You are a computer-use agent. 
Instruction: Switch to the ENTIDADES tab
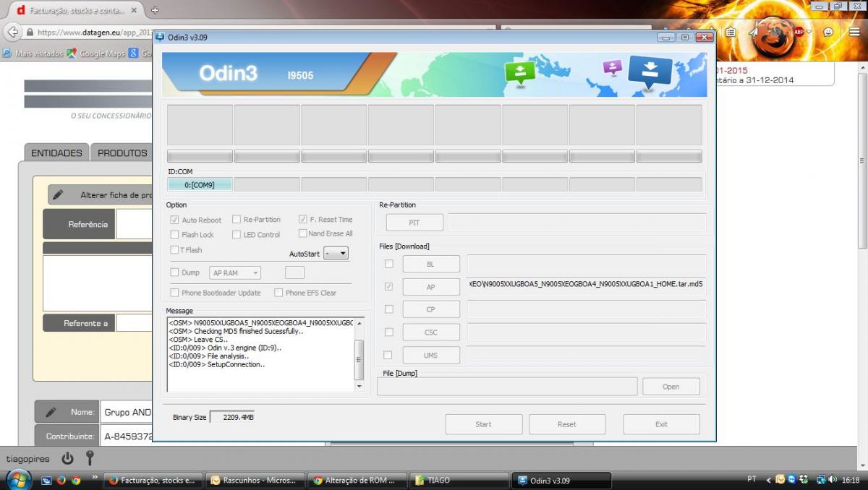pyautogui.click(x=56, y=152)
